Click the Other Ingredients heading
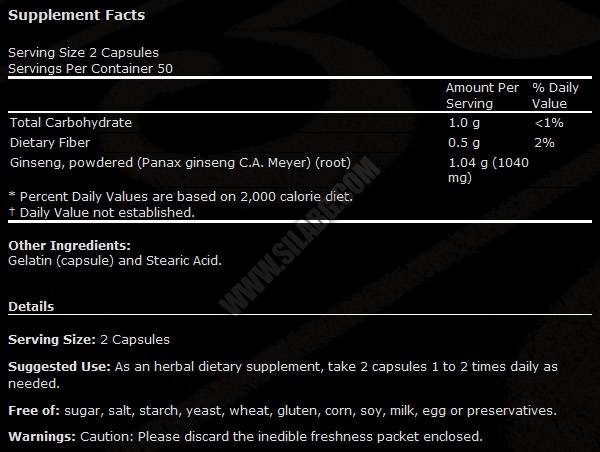This screenshot has width=600, height=452. (69, 245)
